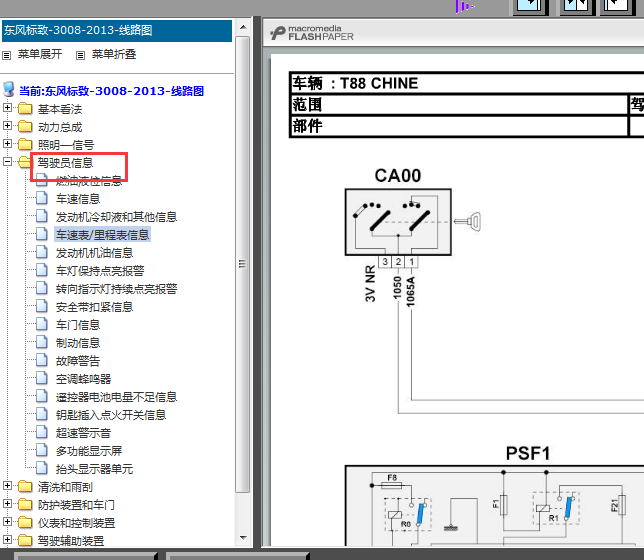Click the document icon beside 发动机机油信息
The image size is (644, 560).
[x=41, y=252]
